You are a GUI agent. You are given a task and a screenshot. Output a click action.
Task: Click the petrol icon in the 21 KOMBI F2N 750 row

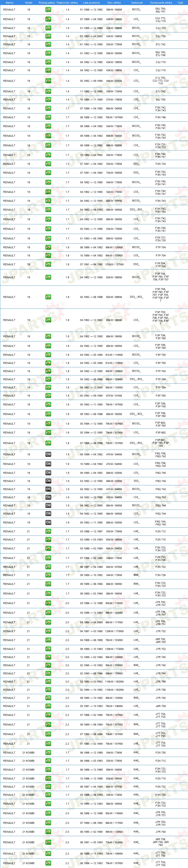[48, 752]
